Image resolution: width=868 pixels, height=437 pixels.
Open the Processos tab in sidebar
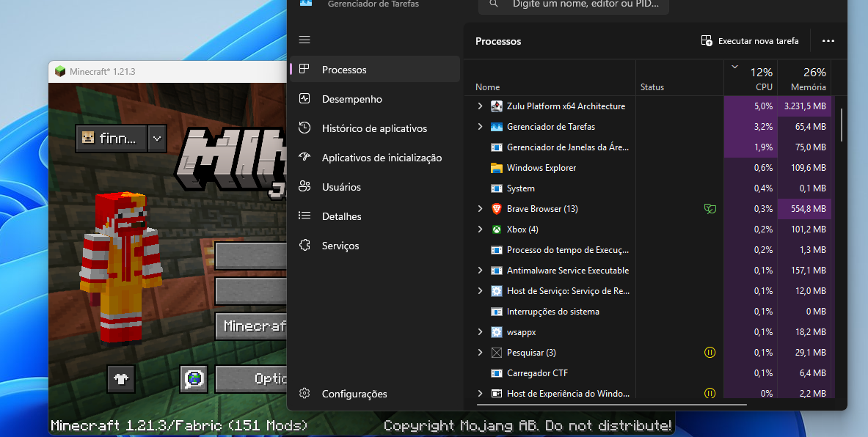pyautogui.click(x=375, y=69)
